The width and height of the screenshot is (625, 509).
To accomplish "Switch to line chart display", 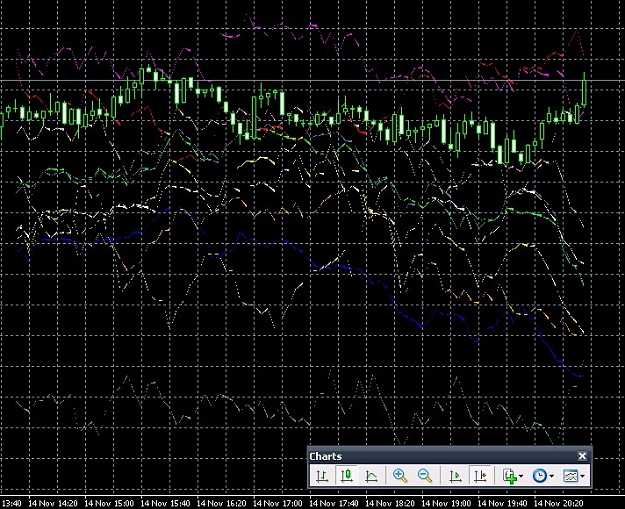I will pos(371,476).
